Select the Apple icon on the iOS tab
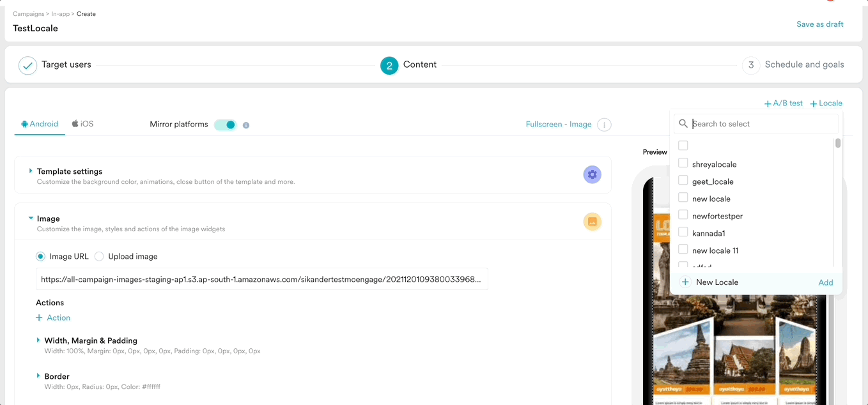Viewport: 868px width, 405px height. coord(74,124)
